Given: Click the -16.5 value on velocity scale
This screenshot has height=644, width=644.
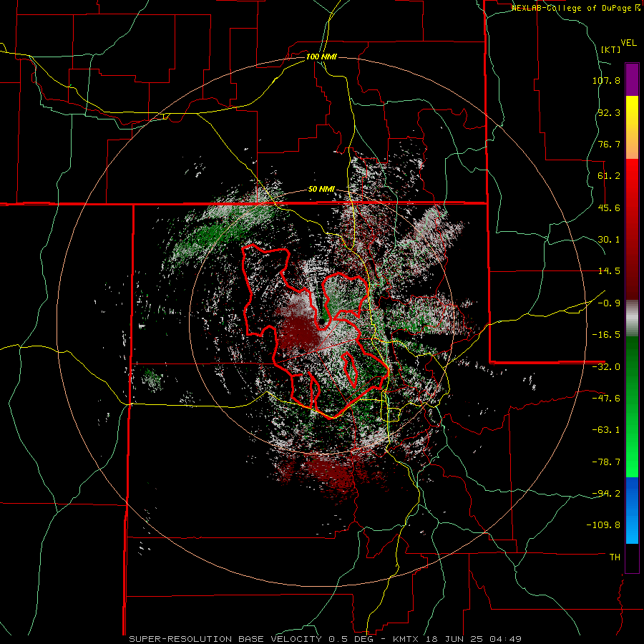Looking at the screenshot, I should click(606, 335).
